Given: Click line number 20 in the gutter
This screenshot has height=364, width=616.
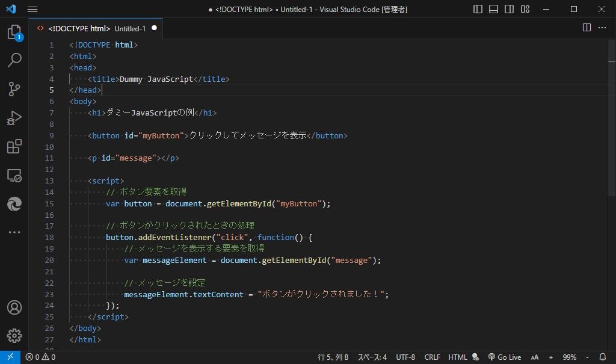Looking at the screenshot, I should coord(49,261).
